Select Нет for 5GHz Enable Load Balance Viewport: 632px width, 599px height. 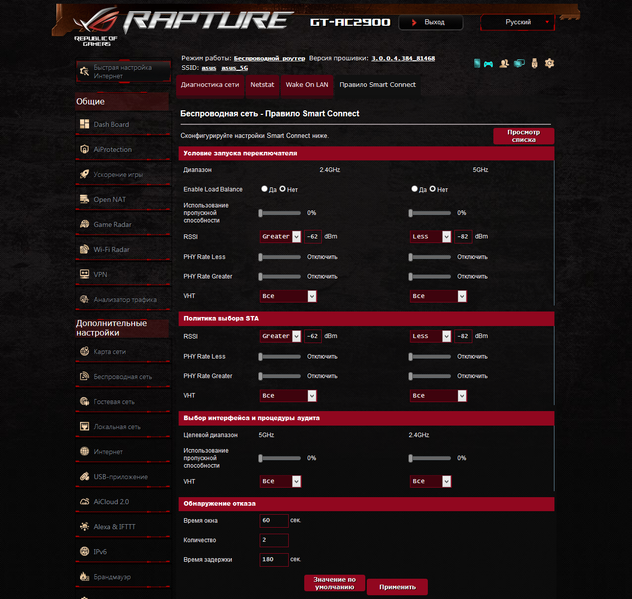[432, 189]
